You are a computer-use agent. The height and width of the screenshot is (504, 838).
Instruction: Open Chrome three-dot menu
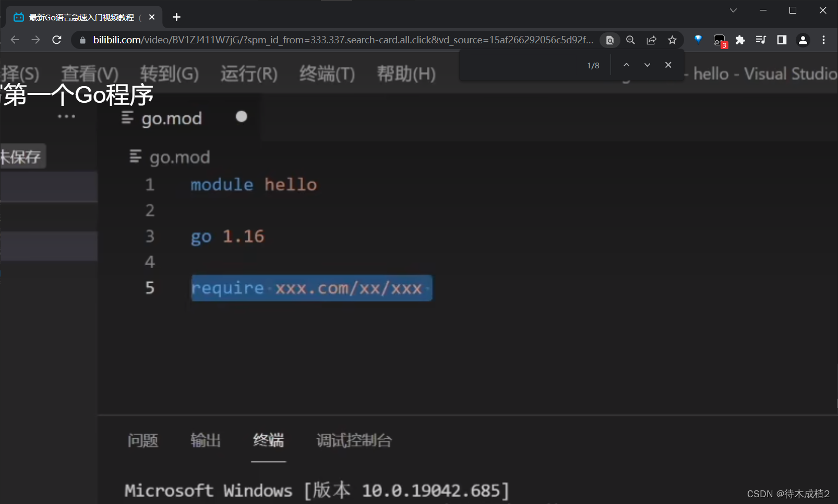(824, 40)
